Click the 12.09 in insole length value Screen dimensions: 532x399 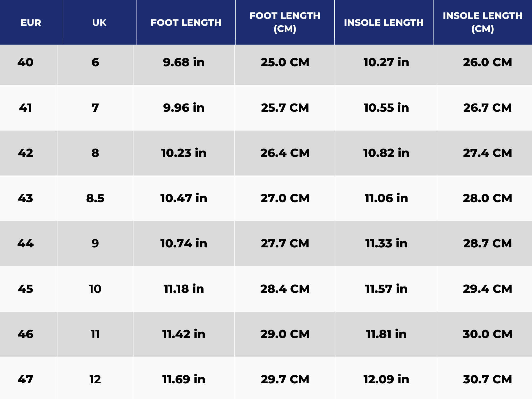click(x=386, y=380)
